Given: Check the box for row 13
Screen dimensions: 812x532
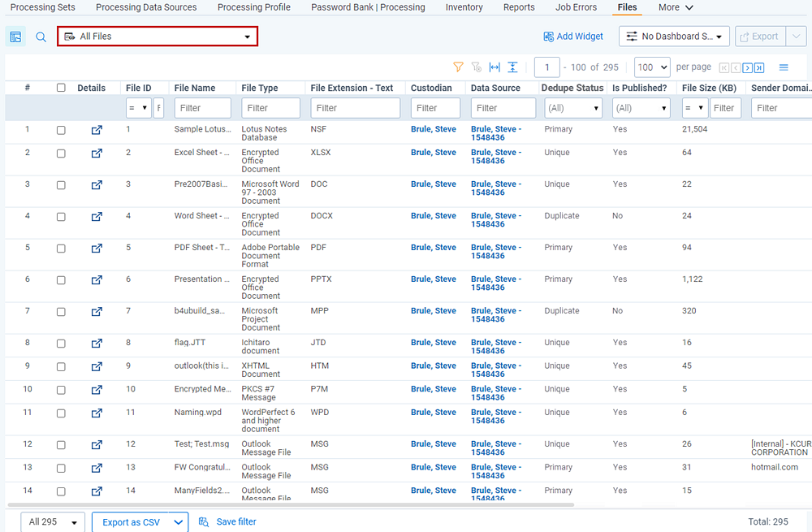Looking at the screenshot, I should [61, 468].
